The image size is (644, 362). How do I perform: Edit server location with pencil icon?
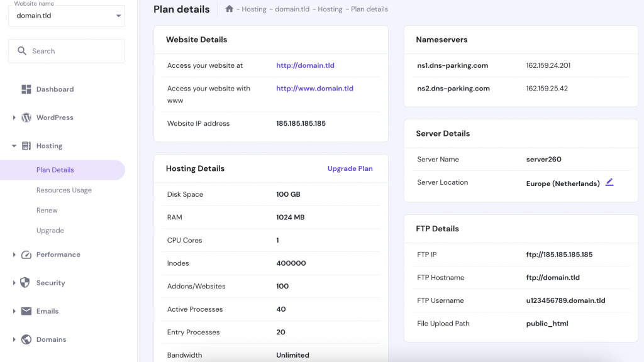click(x=609, y=183)
